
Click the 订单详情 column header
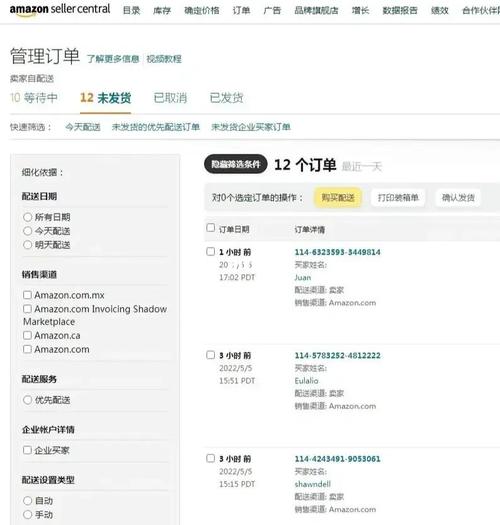click(309, 230)
